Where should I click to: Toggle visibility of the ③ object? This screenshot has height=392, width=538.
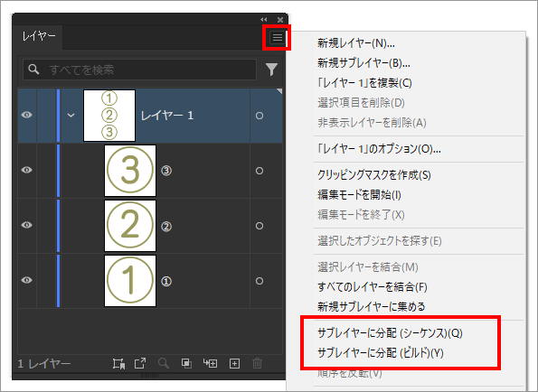27,170
